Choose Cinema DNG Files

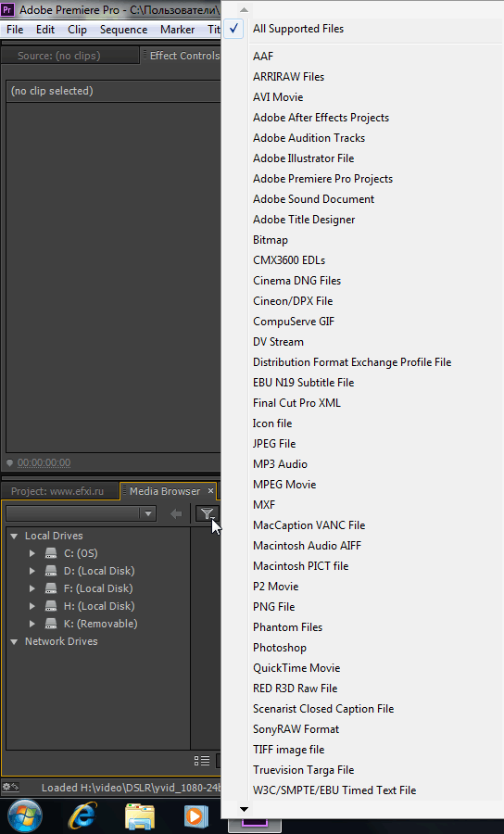click(297, 280)
